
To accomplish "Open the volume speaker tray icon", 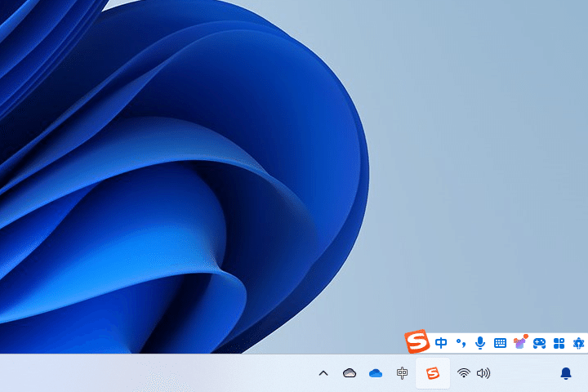I will [483, 373].
